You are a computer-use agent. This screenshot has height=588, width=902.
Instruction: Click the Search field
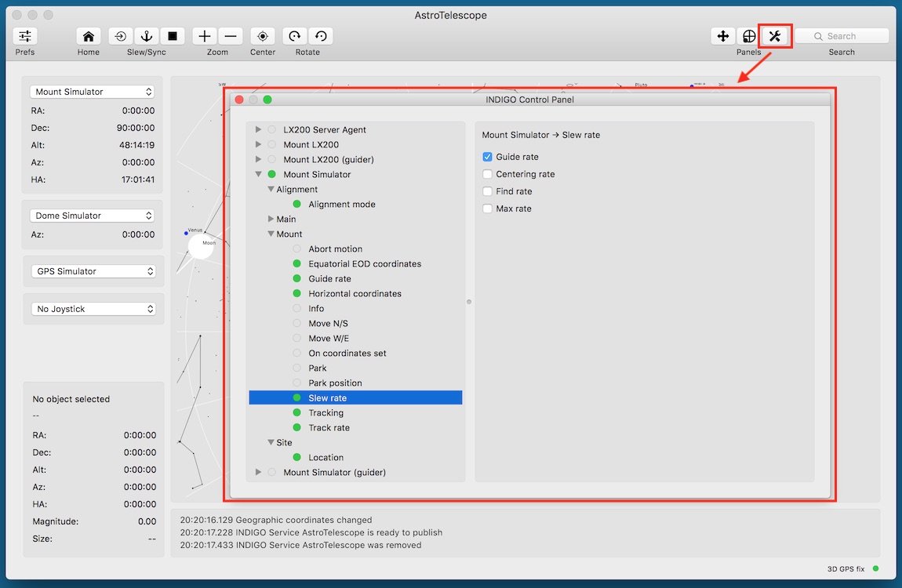pyautogui.click(x=842, y=36)
